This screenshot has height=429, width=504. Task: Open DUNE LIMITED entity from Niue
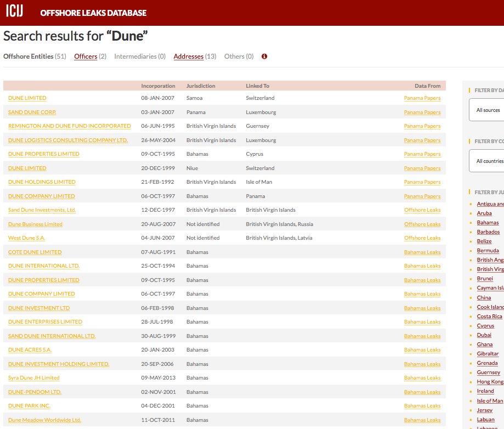27,168
